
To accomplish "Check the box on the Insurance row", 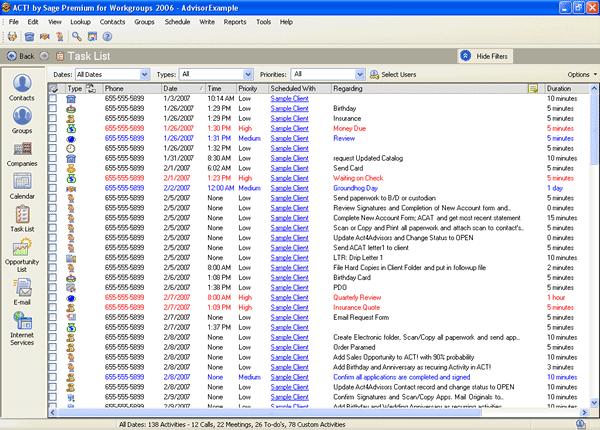I will click(x=53, y=118).
